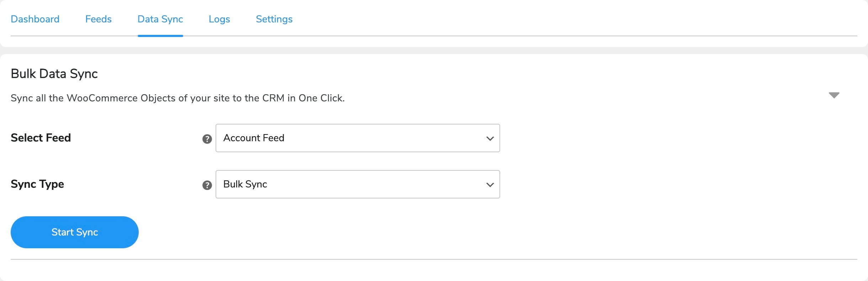Switch to the Dashboard tab
Screen dimensions: 868x281
(x=35, y=19)
